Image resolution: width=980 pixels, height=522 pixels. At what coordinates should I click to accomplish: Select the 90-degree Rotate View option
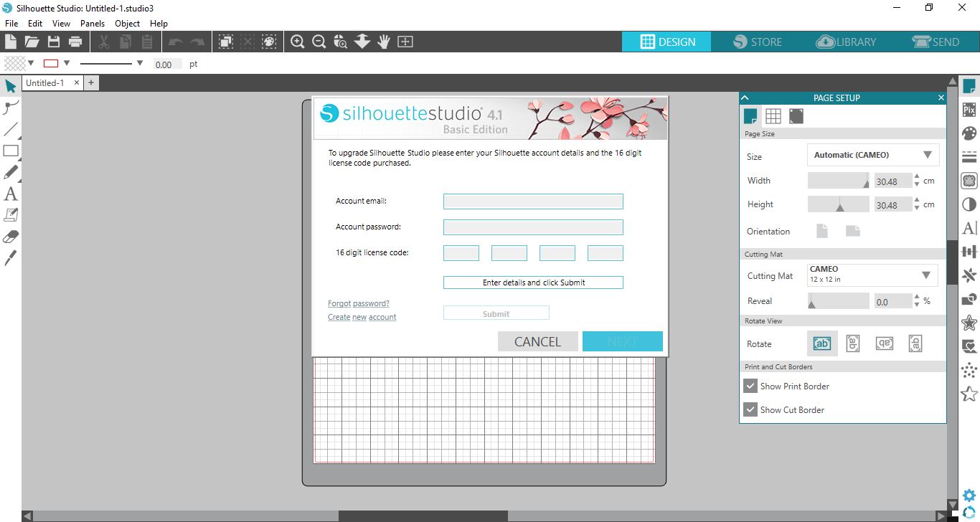click(x=853, y=343)
